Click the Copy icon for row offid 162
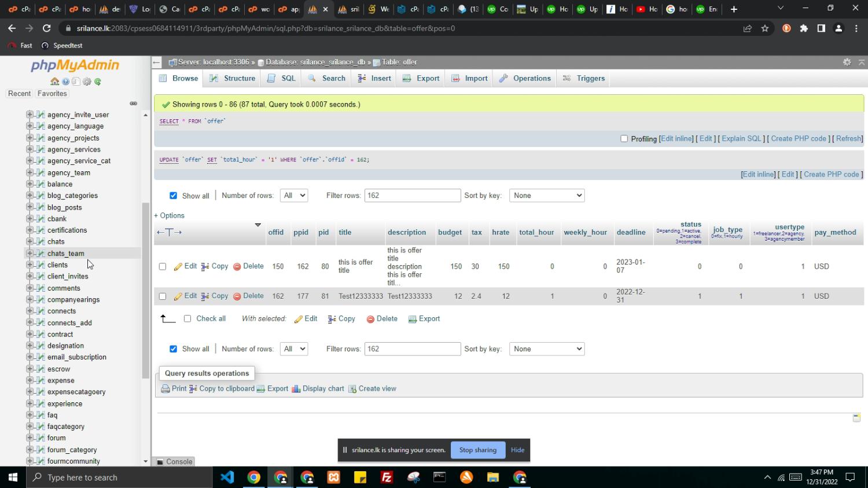Viewport: 868px width, 488px height. (205, 296)
